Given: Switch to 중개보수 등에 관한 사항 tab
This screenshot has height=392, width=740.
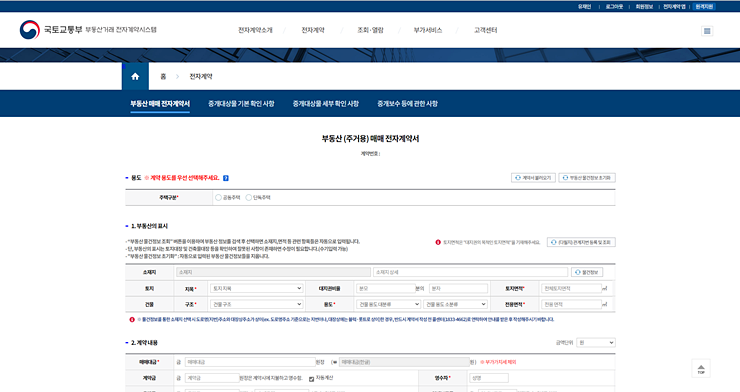Looking at the screenshot, I should coord(407,104).
